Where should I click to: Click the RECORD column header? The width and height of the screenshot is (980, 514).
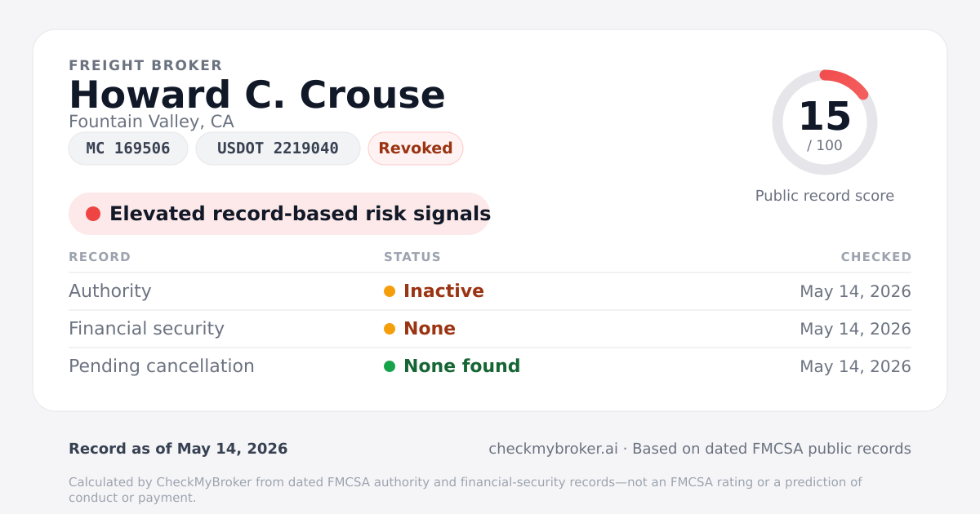click(x=100, y=257)
